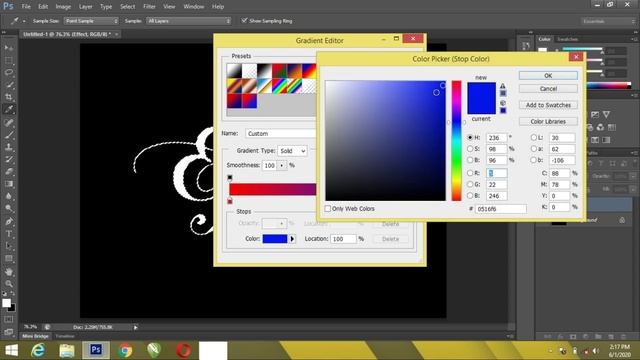Select the H hue radio button
The image size is (640, 360).
pyautogui.click(x=470, y=138)
